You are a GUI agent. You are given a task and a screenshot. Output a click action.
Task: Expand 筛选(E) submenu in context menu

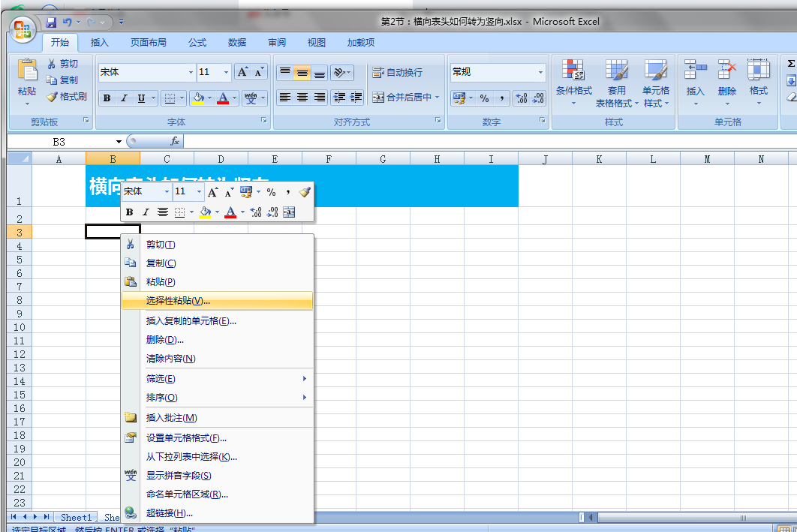[x=217, y=378]
